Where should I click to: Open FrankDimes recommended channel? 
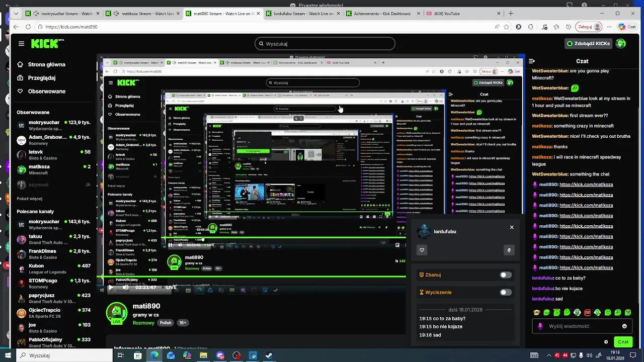click(53, 254)
